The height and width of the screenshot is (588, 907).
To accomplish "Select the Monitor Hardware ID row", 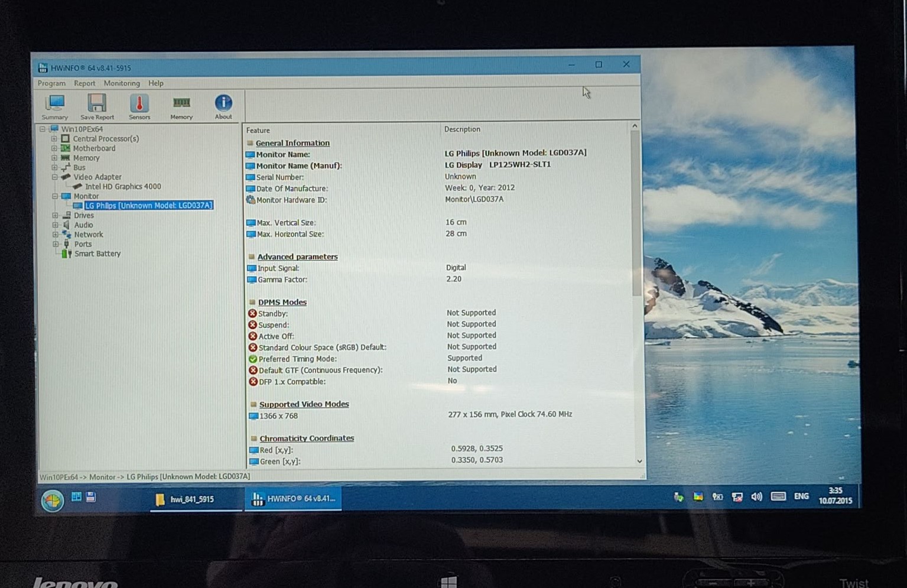I will pos(438,200).
